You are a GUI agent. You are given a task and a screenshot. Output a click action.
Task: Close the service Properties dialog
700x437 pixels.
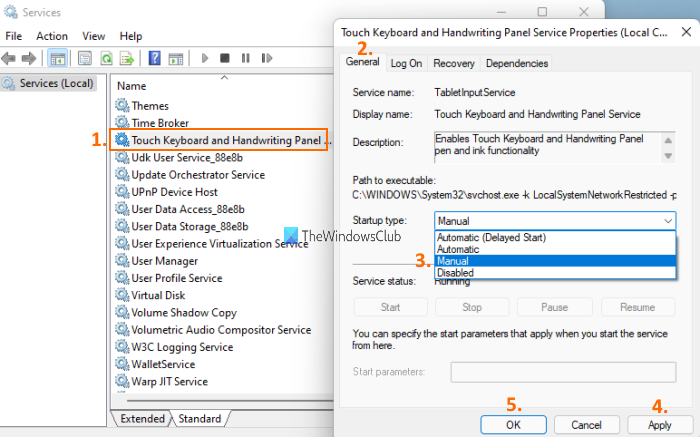pos(686,32)
